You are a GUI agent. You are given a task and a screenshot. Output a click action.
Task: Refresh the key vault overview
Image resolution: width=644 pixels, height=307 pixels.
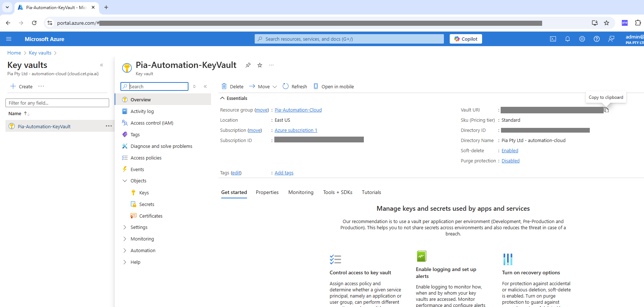(295, 86)
